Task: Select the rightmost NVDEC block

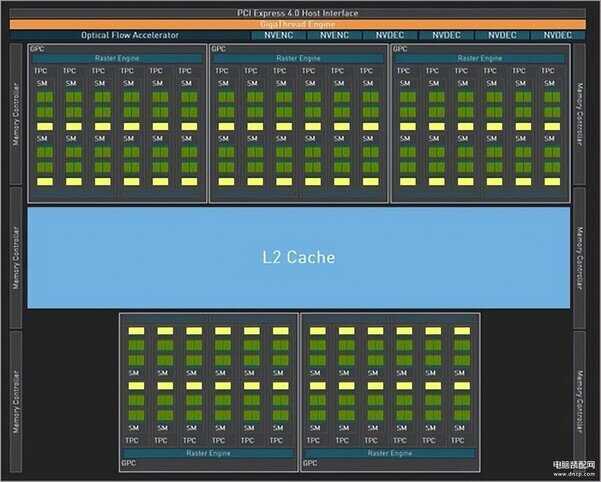Action: (x=558, y=35)
